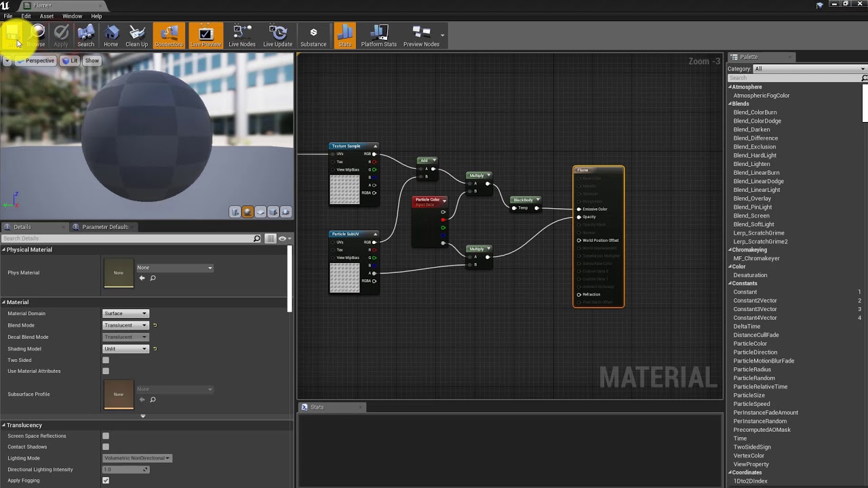Screen dimensions: 868x488
Task: Set preview mesh to cube
Action: (x=273, y=212)
